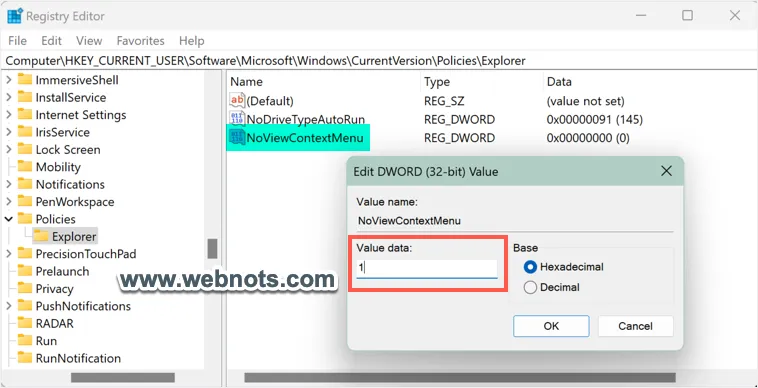This screenshot has width=758, height=388.
Task: Click the PenWorkspace folder icon
Action: coord(25,201)
